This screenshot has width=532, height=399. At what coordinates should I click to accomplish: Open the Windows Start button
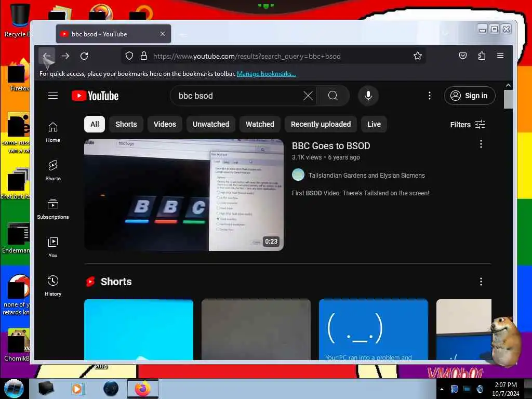tap(14, 389)
